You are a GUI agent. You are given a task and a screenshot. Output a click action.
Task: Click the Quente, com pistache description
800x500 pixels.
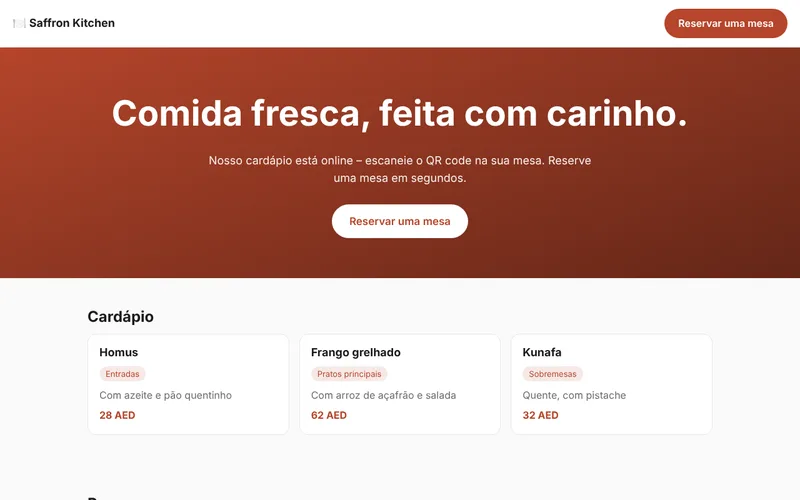[574, 395]
